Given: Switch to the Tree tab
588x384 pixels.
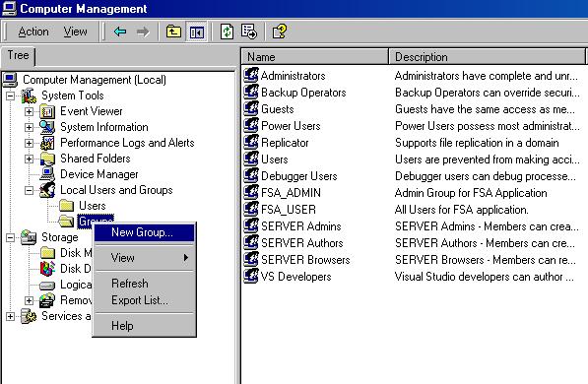Looking at the screenshot, I should tap(18, 55).
